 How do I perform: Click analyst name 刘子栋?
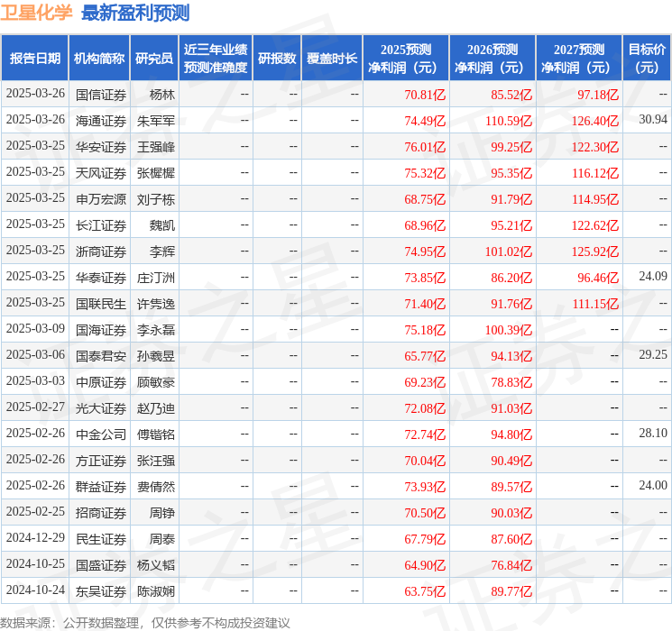tap(156, 199)
